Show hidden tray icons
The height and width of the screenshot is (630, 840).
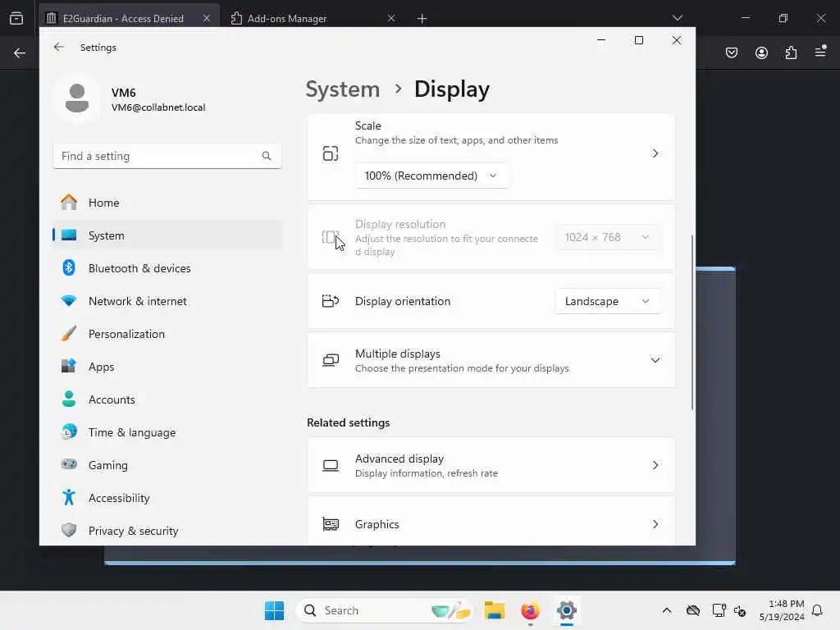click(x=667, y=610)
